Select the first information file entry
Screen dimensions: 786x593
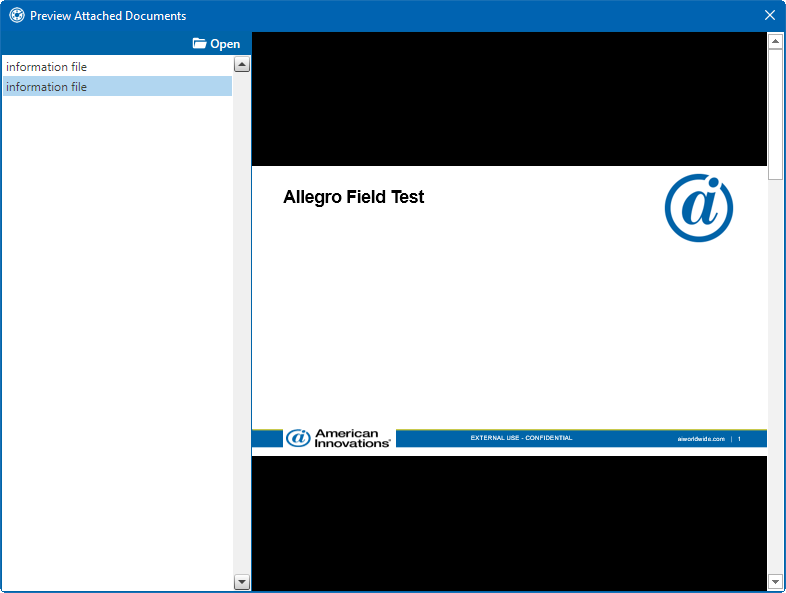point(117,67)
